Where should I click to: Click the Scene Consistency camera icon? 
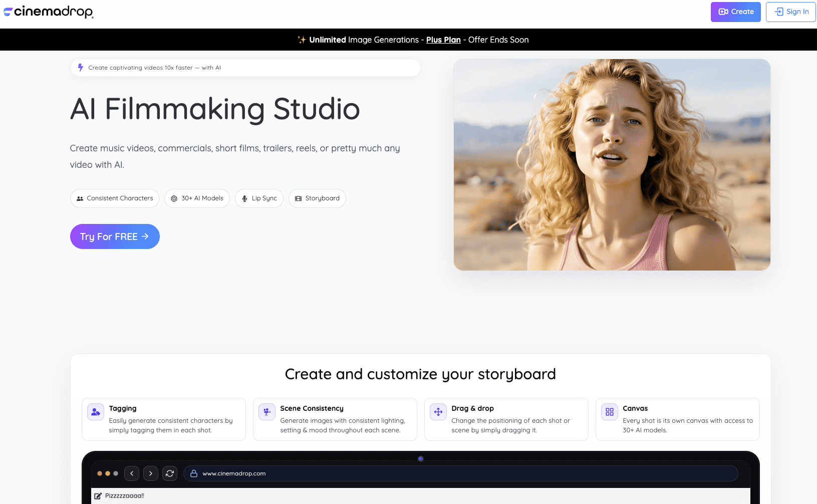[267, 412]
